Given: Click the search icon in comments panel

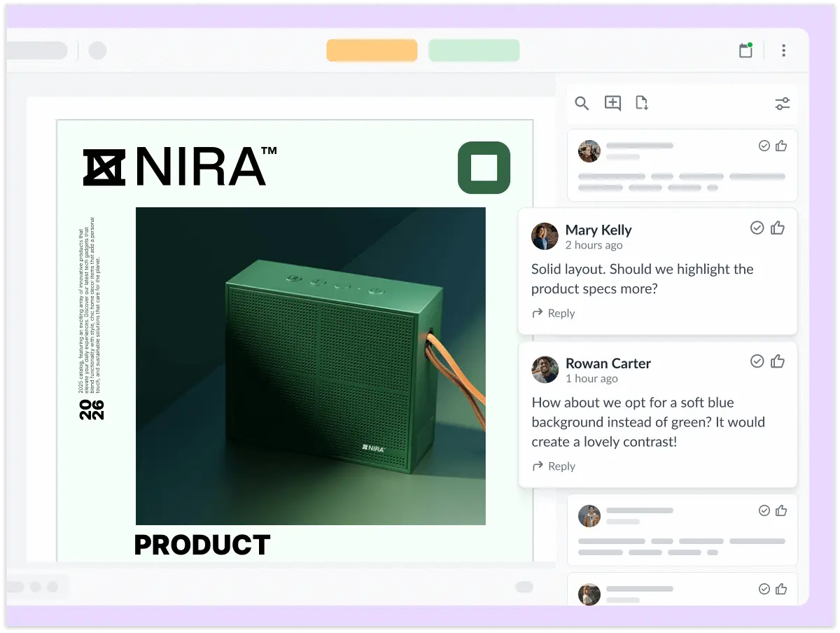Looking at the screenshot, I should point(582,104).
